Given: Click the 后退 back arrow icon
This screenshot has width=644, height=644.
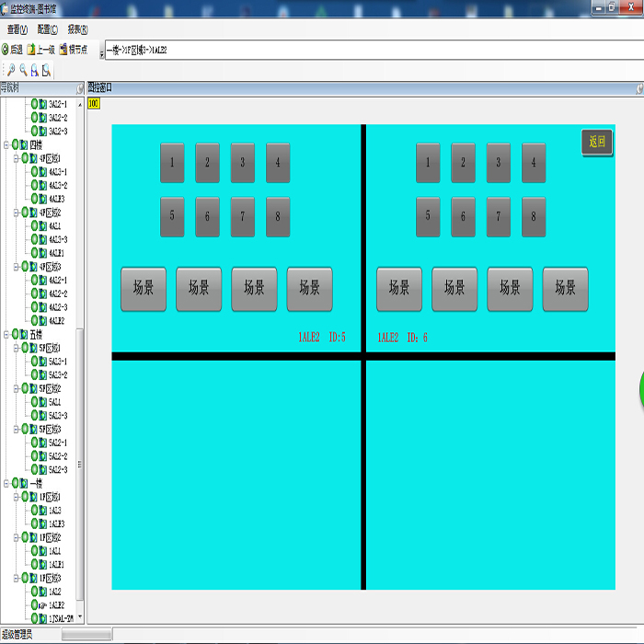Looking at the screenshot, I should click(x=5, y=50).
